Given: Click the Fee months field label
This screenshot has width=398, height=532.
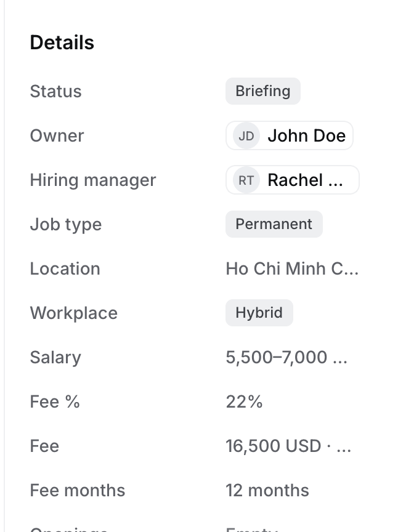Looking at the screenshot, I should pyautogui.click(x=78, y=490).
